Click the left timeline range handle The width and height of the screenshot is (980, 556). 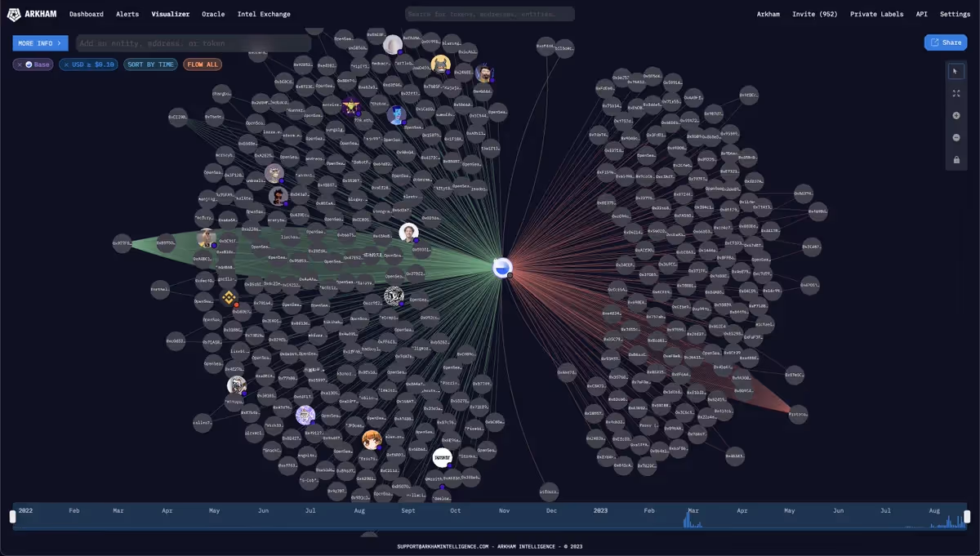coord(12,516)
